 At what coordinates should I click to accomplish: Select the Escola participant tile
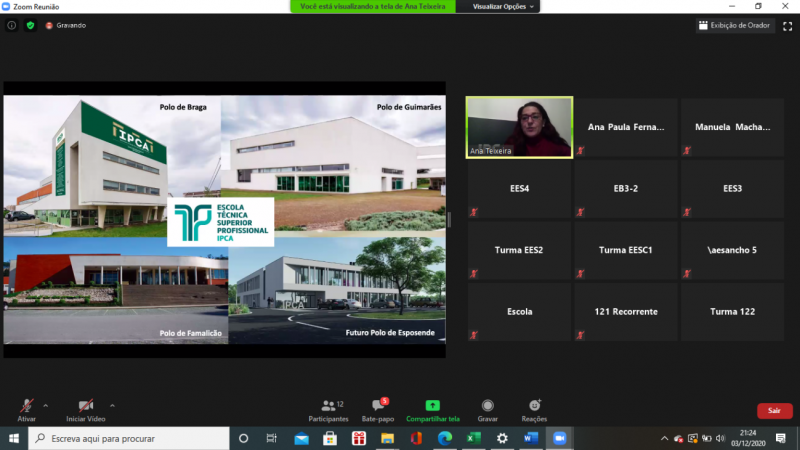(x=519, y=312)
